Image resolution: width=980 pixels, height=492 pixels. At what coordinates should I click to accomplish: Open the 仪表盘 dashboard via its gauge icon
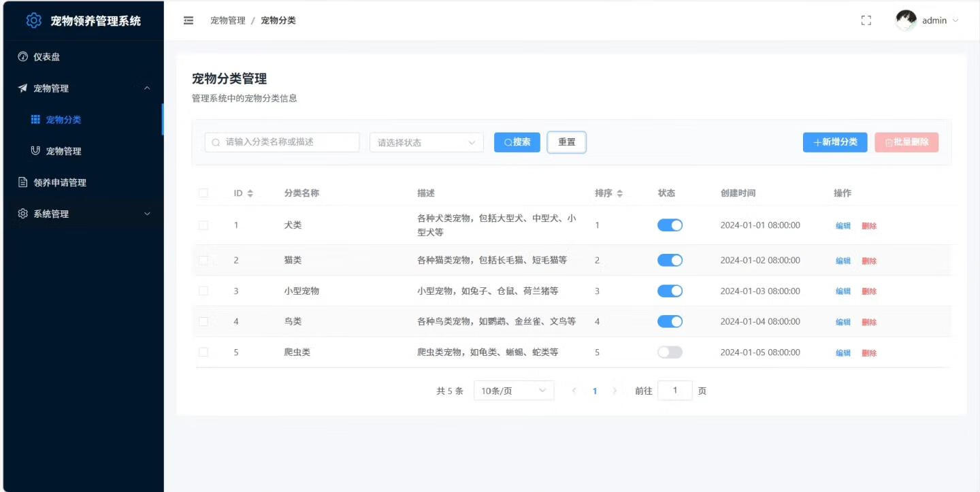(22, 56)
